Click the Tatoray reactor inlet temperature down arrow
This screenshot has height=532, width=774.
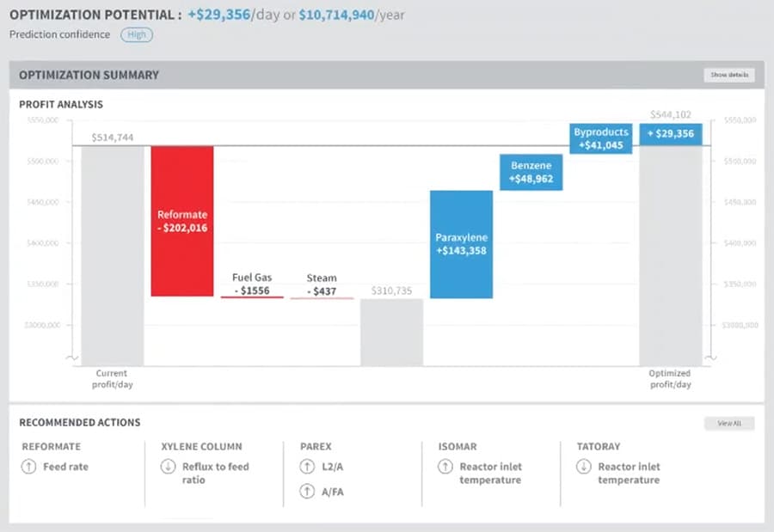[x=584, y=467]
